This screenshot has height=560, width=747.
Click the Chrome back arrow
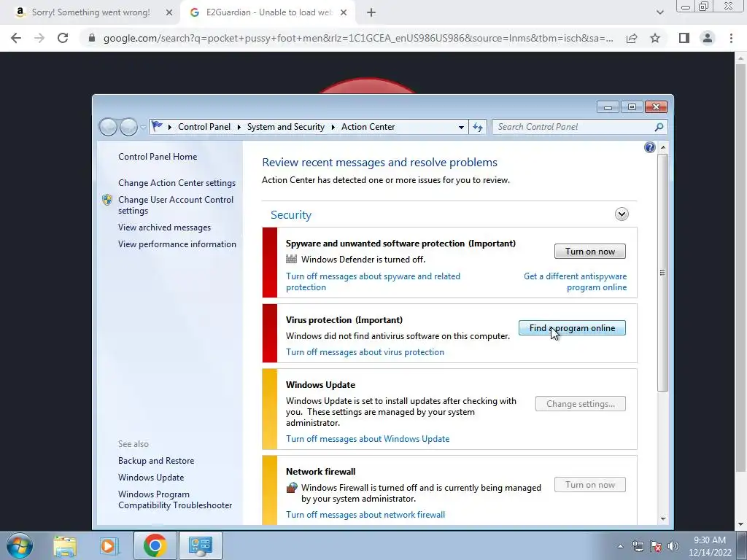click(16, 38)
